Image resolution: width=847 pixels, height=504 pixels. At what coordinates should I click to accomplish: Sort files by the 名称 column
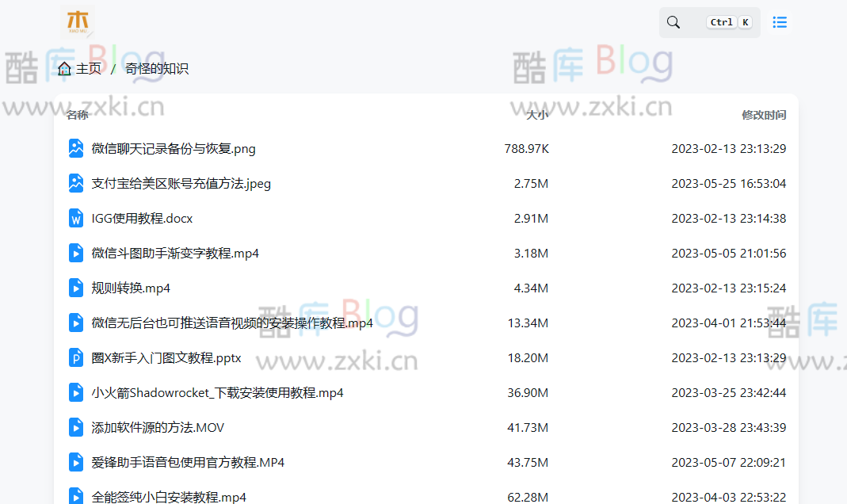pos(77,114)
